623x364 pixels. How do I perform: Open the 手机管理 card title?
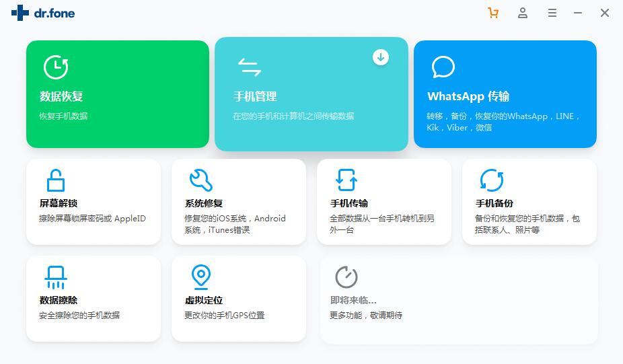point(255,96)
